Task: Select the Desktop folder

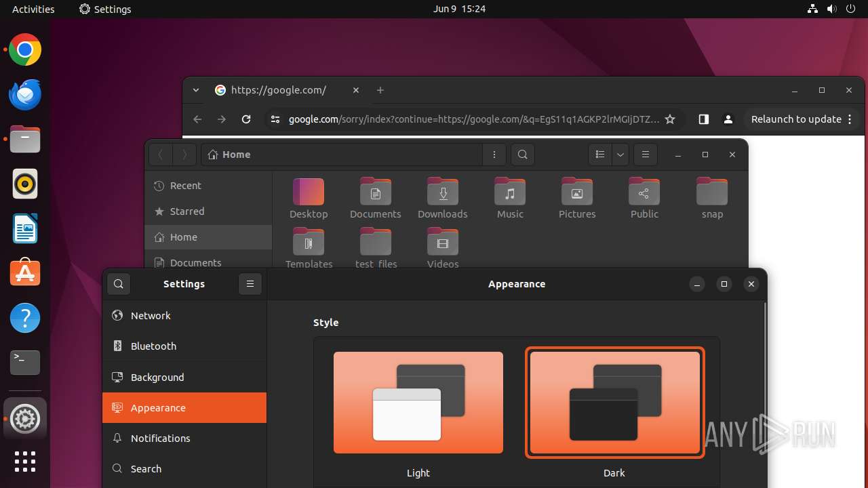Action: (x=309, y=198)
